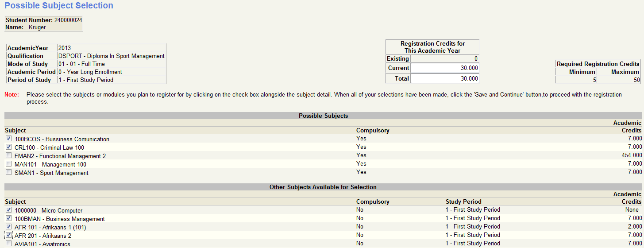The width and height of the screenshot is (644, 248).
Task: Enable the MAN101 Management 100 checkbox
Action: coord(8,164)
